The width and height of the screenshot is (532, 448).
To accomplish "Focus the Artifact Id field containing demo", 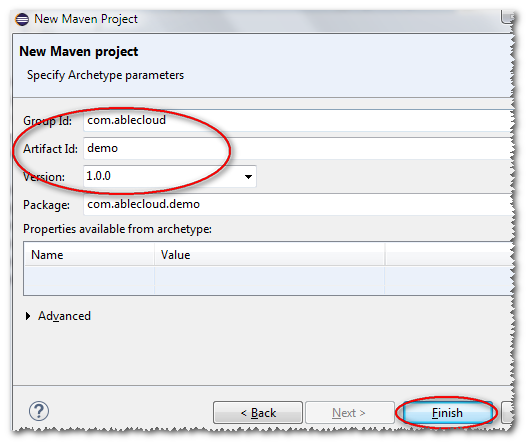I will (297, 149).
